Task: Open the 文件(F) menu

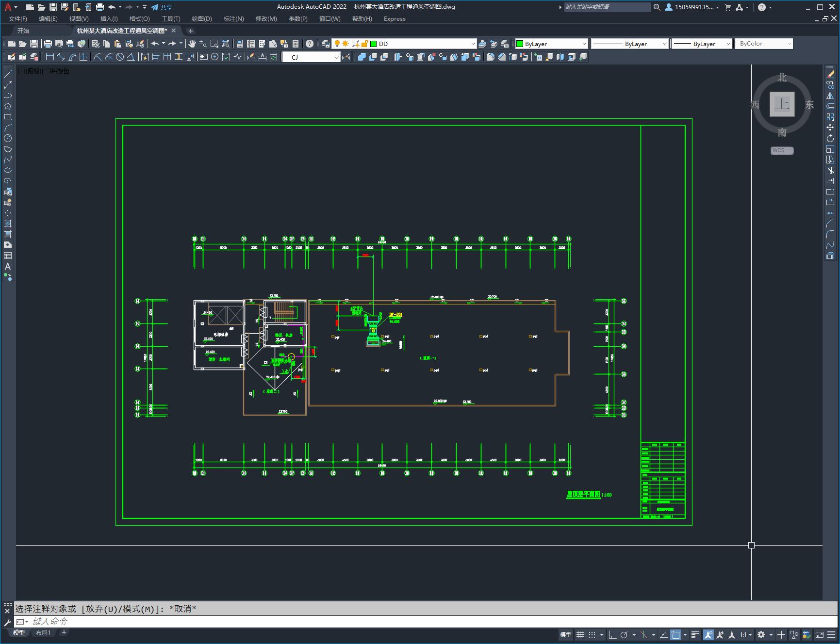Action: [18, 18]
